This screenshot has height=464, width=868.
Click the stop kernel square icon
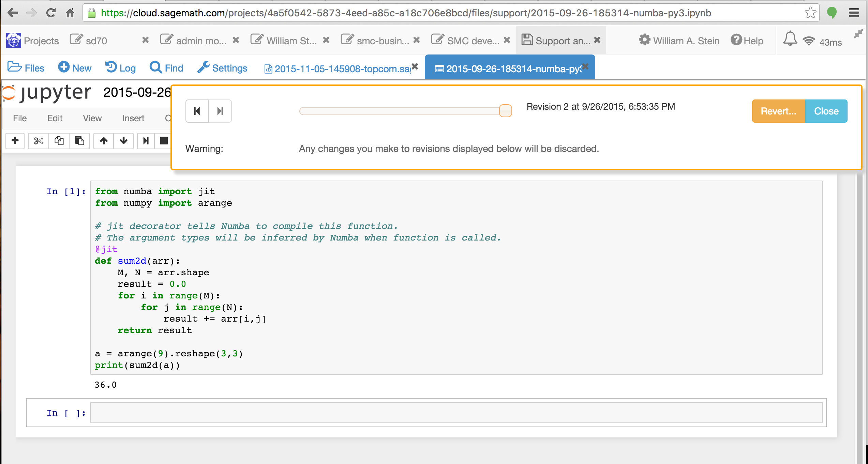pos(164,141)
